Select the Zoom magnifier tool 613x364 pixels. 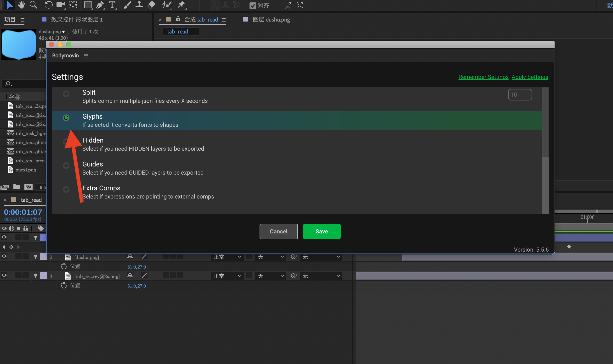click(x=33, y=5)
